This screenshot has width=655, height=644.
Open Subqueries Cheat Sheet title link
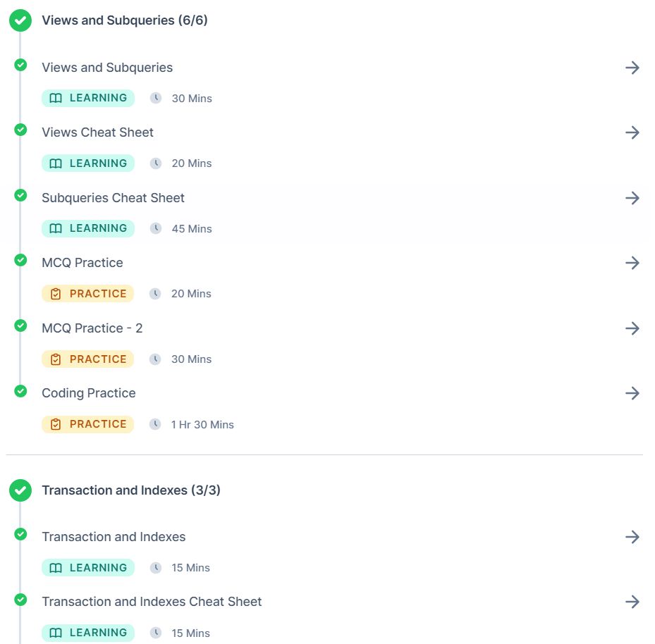click(113, 198)
